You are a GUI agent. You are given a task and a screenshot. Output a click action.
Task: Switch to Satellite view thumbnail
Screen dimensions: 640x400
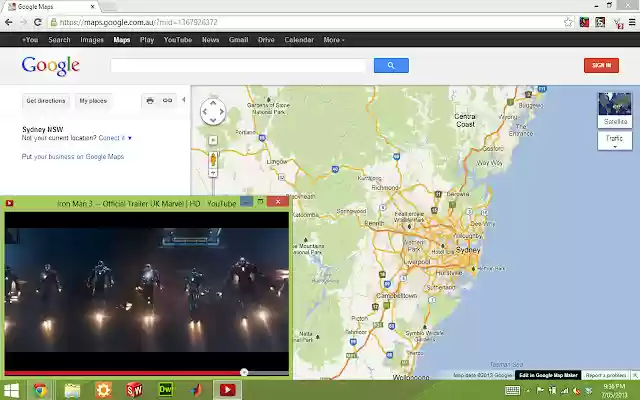615,109
